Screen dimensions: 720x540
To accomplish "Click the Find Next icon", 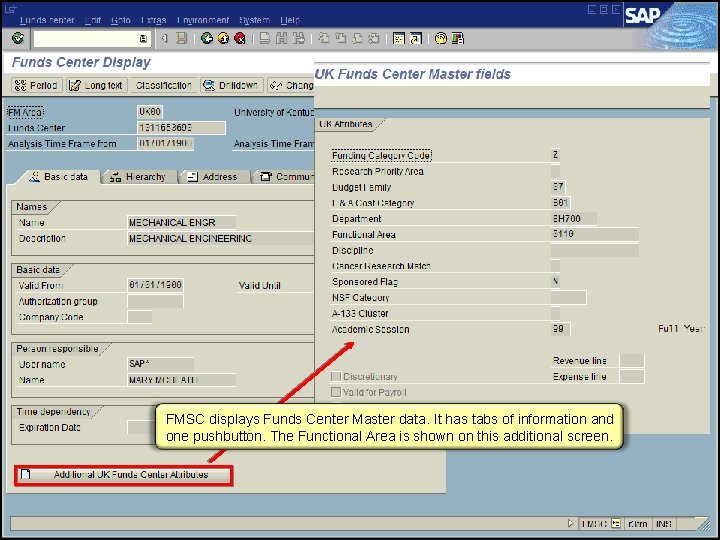I will [298, 38].
